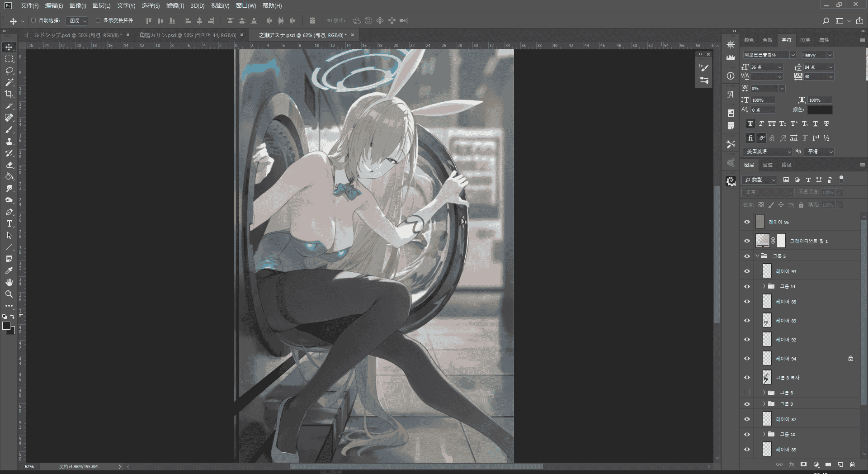868x474 pixels.
Task: Select the Lasso tool
Action: [x=9, y=71]
